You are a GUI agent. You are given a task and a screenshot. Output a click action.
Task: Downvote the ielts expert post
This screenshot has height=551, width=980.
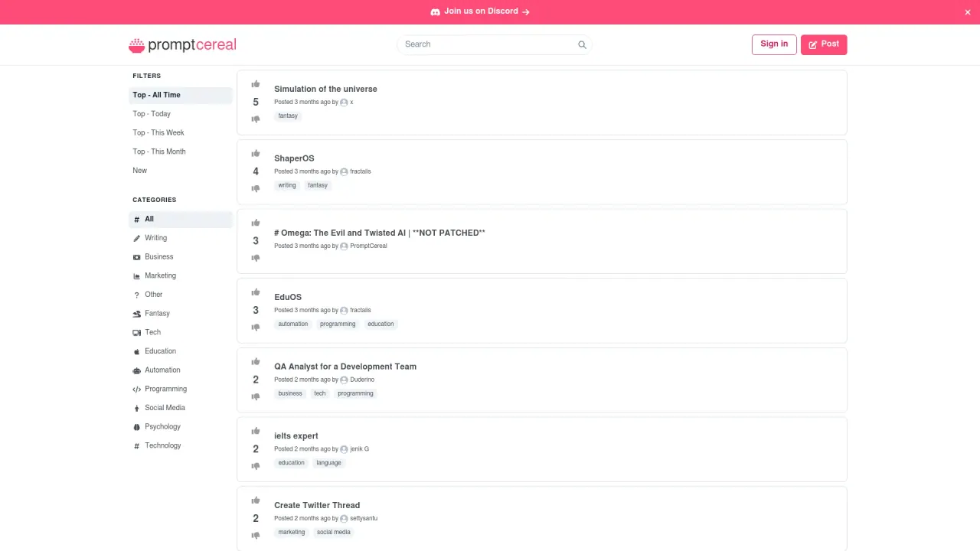(256, 466)
